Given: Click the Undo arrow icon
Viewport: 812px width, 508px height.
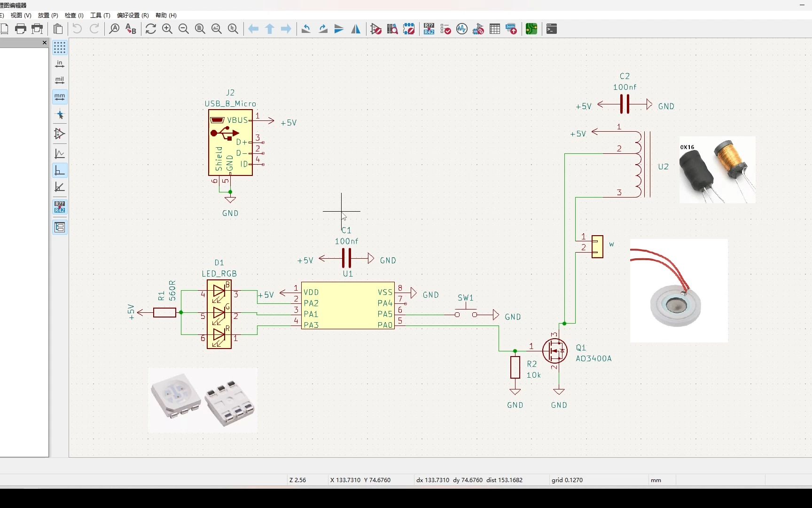Looking at the screenshot, I should coord(77,29).
